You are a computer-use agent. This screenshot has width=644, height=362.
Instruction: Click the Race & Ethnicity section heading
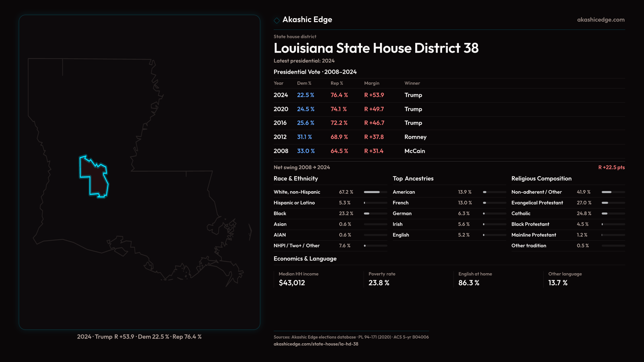(x=296, y=179)
